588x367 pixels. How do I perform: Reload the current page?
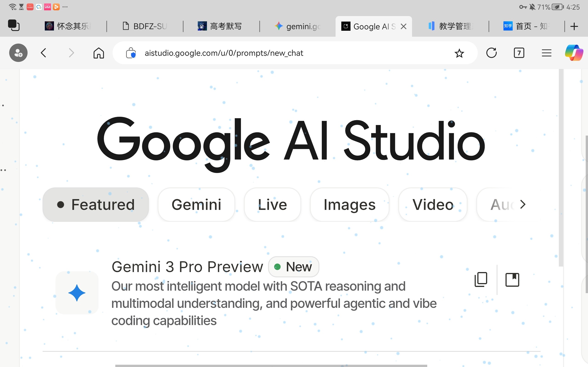click(491, 53)
